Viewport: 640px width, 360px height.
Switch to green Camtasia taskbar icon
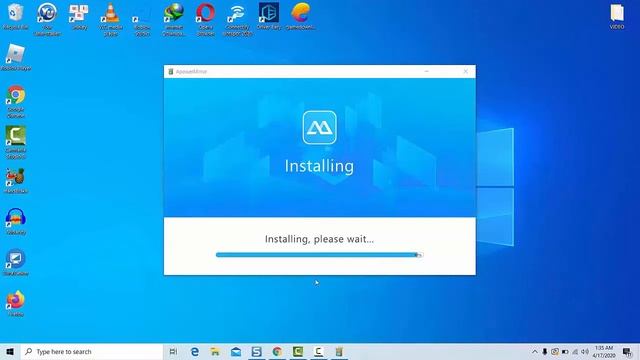pyautogui.click(x=298, y=351)
